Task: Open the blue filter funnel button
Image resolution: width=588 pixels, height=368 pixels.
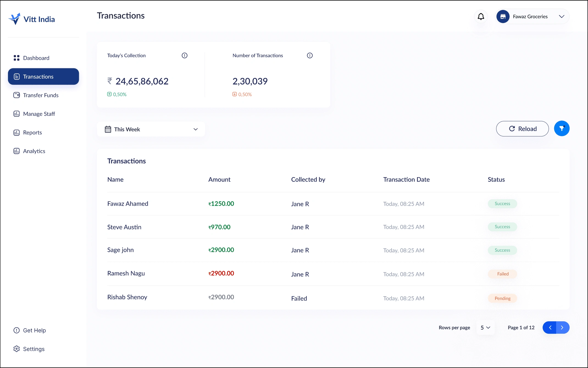Action: tap(562, 129)
